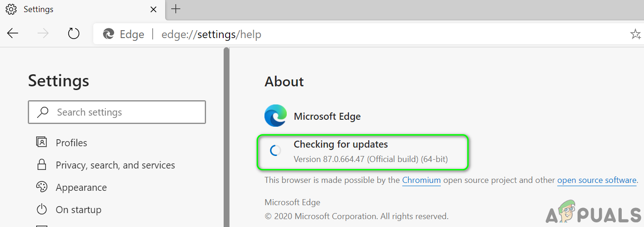This screenshot has width=644, height=227.
Task: Click the Profiles sidebar icon
Action: tap(42, 143)
